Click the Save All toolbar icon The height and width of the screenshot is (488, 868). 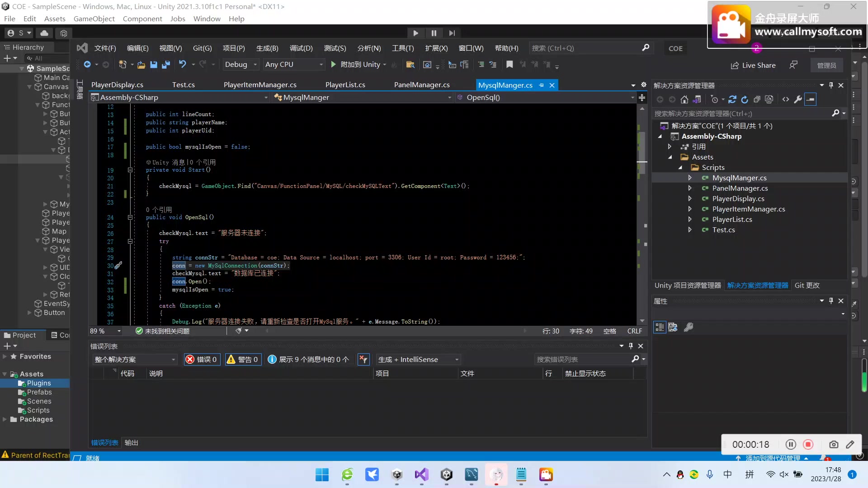166,65
